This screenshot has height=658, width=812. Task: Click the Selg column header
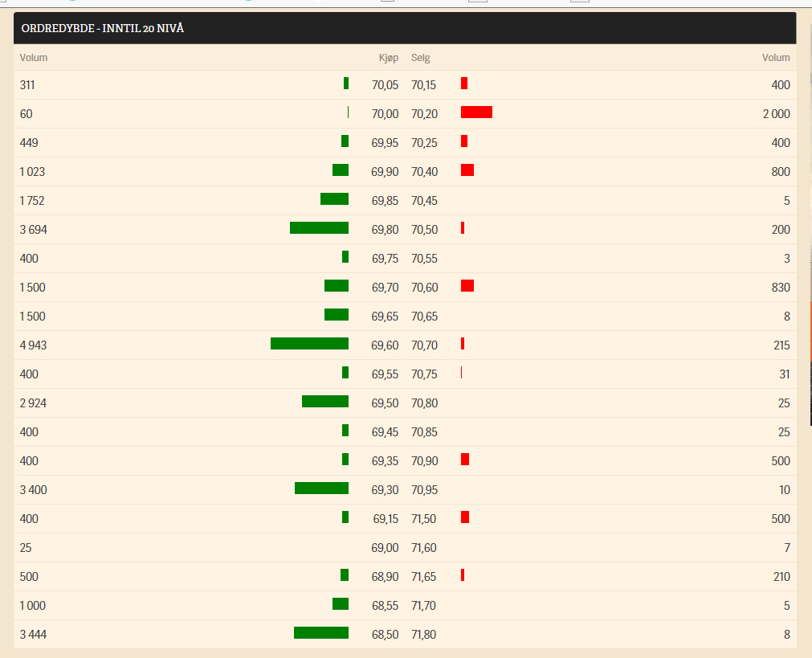point(421,58)
